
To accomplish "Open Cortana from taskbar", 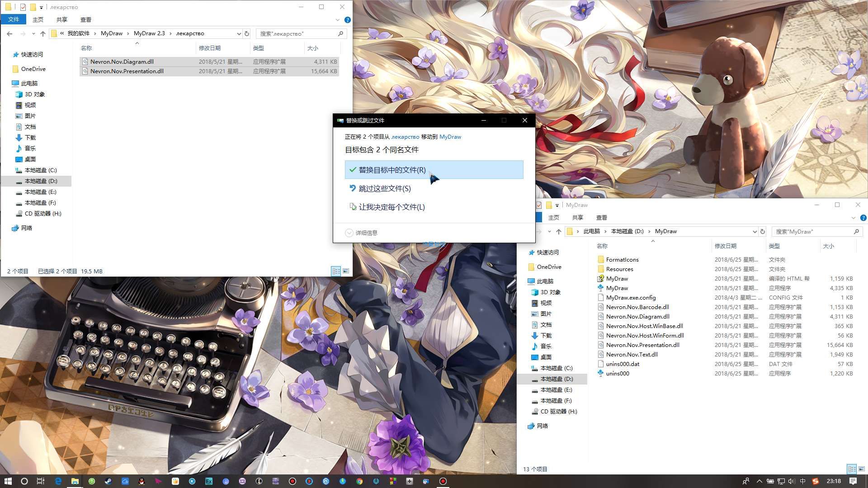I will click(24, 481).
